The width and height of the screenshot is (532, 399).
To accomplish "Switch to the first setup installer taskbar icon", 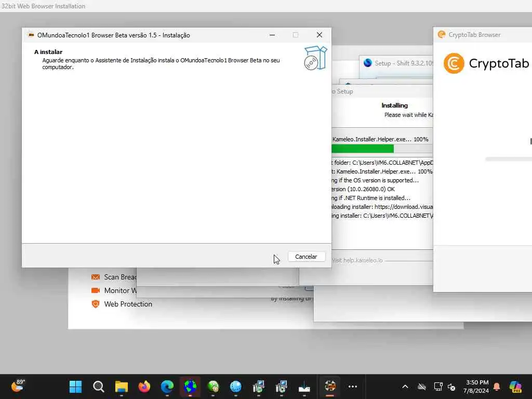I will tap(259, 387).
